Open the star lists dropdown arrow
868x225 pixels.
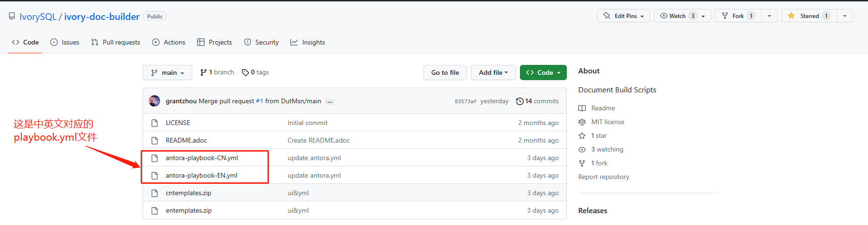[845, 16]
